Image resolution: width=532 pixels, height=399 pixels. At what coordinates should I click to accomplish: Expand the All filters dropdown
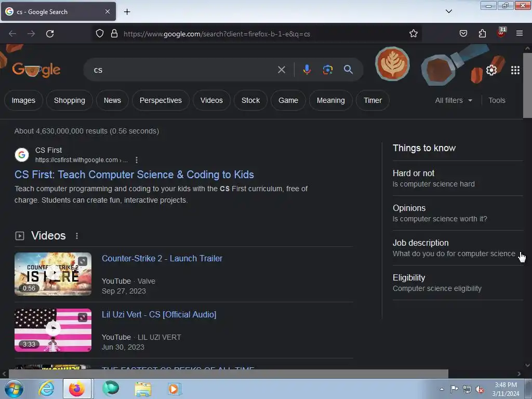(453, 100)
